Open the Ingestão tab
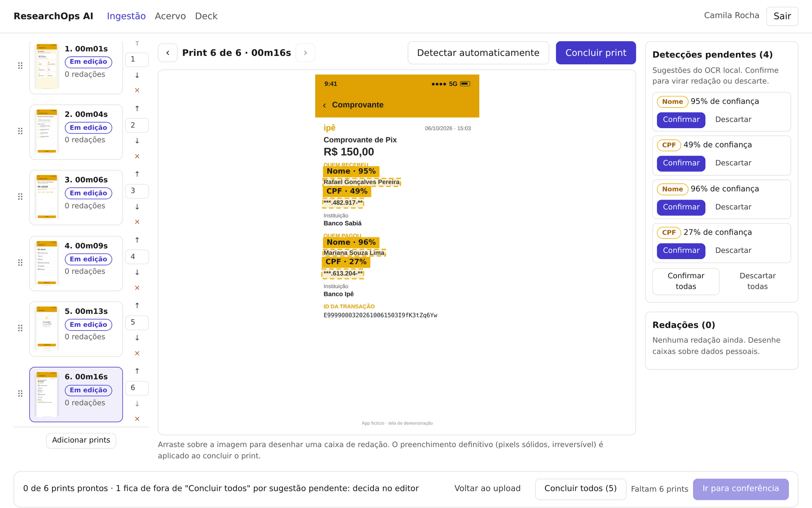 pyautogui.click(x=126, y=16)
